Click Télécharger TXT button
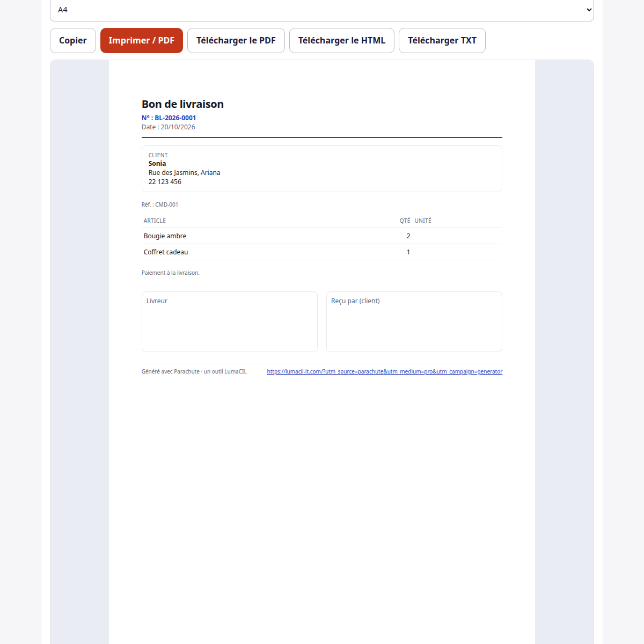 [442, 41]
